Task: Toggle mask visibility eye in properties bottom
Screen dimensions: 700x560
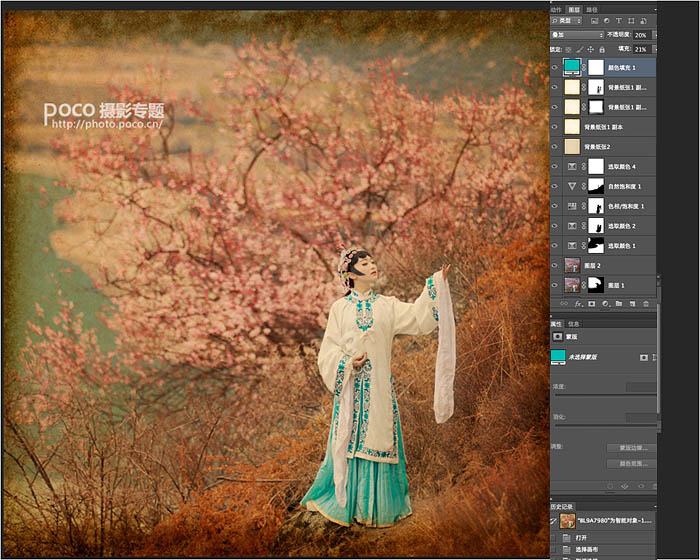Action: (x=641, y=486)
